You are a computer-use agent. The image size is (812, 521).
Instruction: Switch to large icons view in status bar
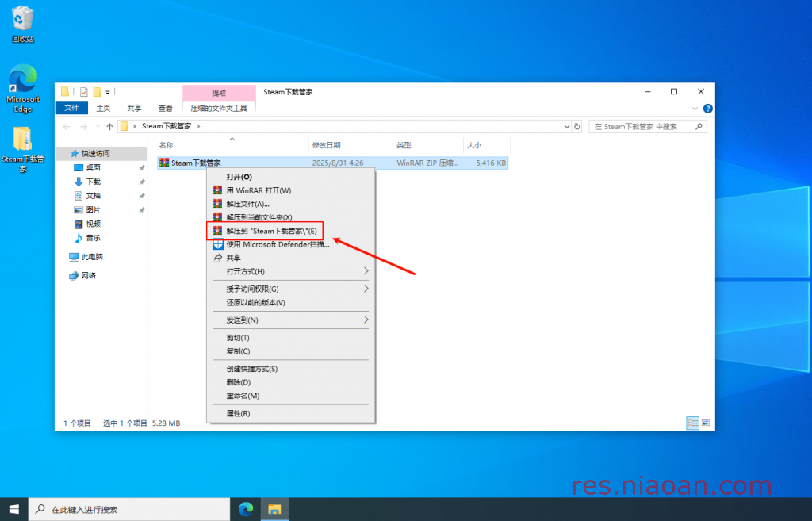coord(705,423)
